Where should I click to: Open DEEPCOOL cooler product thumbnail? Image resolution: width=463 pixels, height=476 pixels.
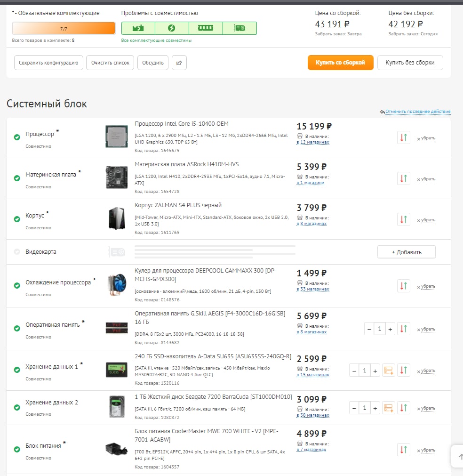[117, 284]
